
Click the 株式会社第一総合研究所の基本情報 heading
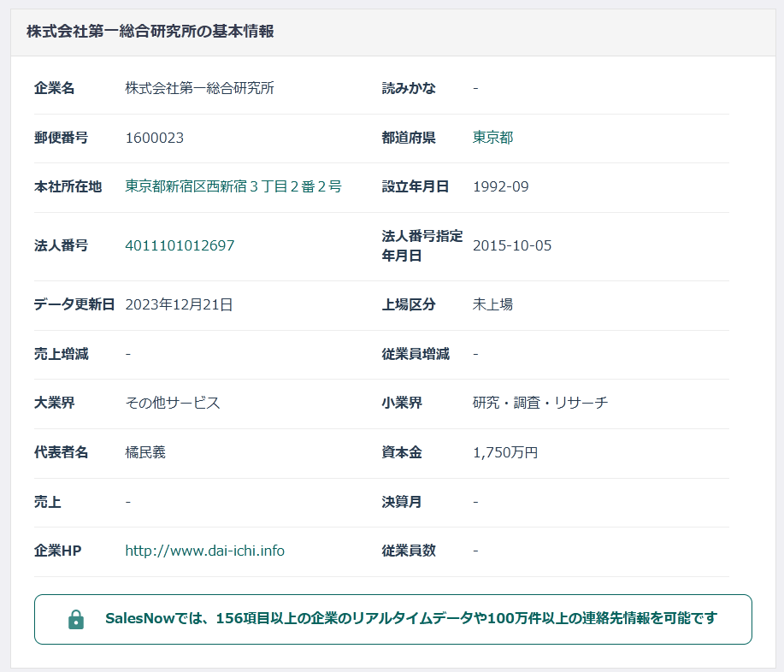(150, 32)
